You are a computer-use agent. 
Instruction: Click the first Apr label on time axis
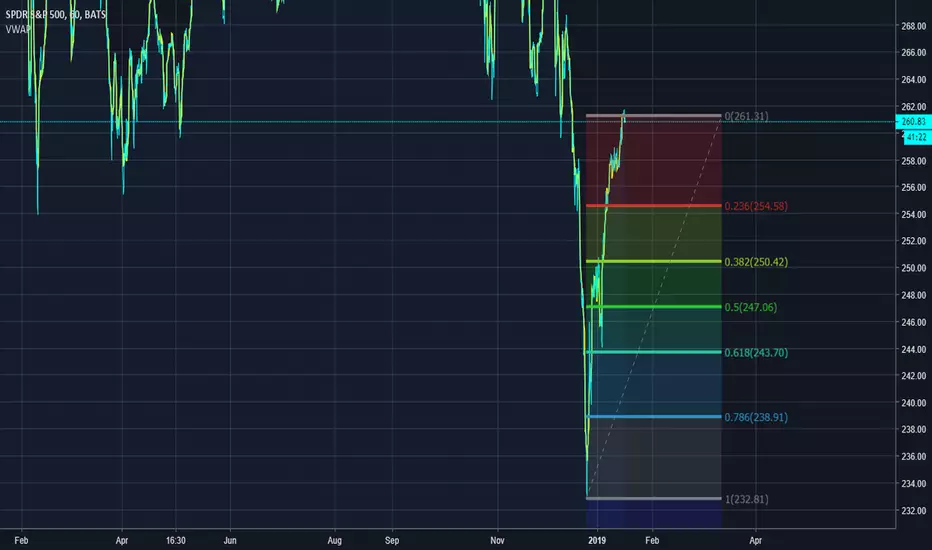(122, 540)
